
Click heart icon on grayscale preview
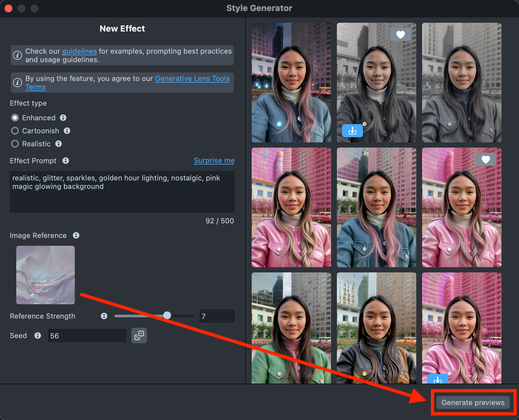(x=401, y=34)
